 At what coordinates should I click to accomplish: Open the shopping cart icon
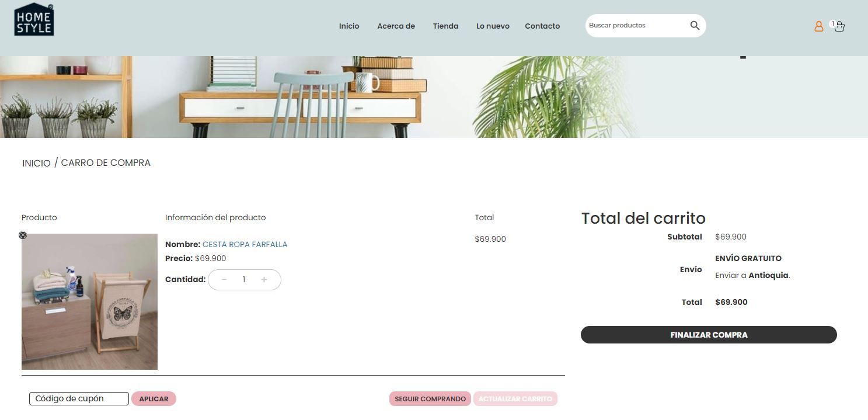839,26
